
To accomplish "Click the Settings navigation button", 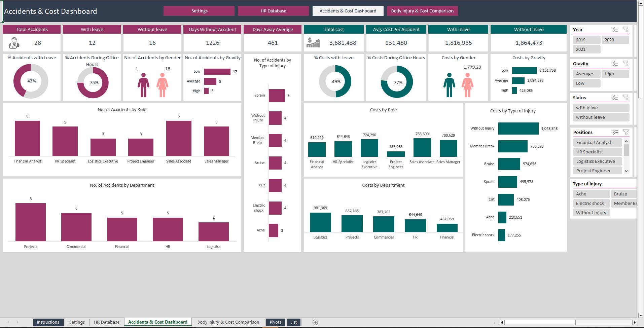I will pos(199,11).
